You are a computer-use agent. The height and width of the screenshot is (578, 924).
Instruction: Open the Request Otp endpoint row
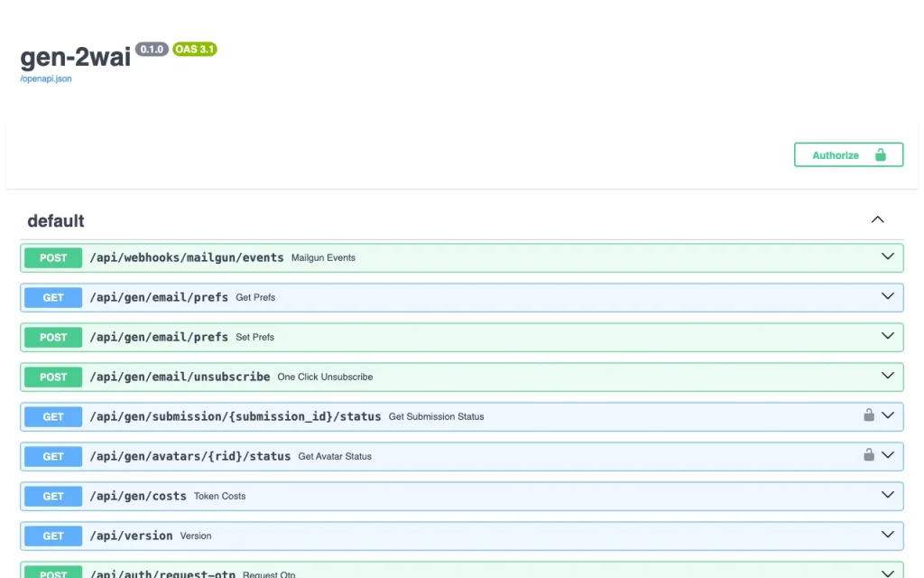tap(461, 571)
